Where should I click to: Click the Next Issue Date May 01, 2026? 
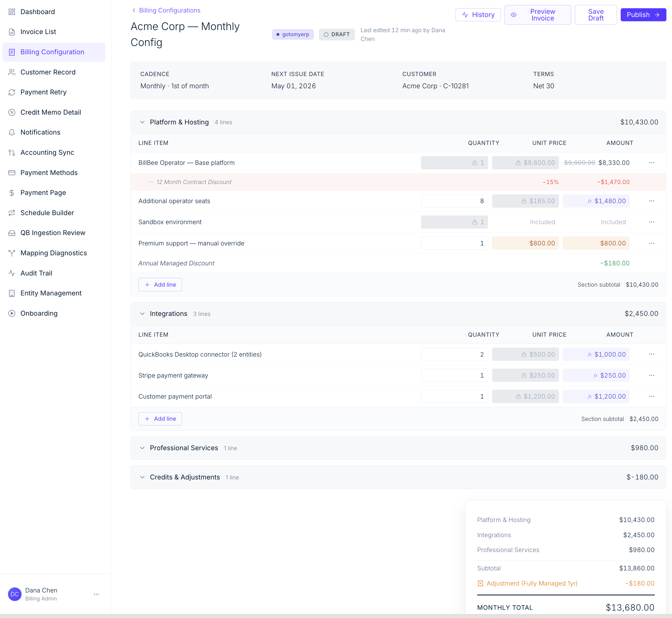point(293,86)
